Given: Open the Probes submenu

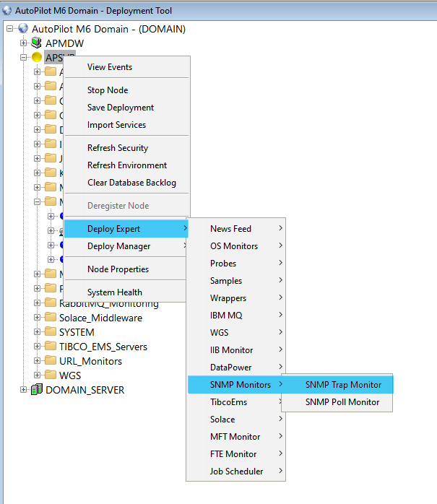Looking at the screenshot, I should click(236, 264).
